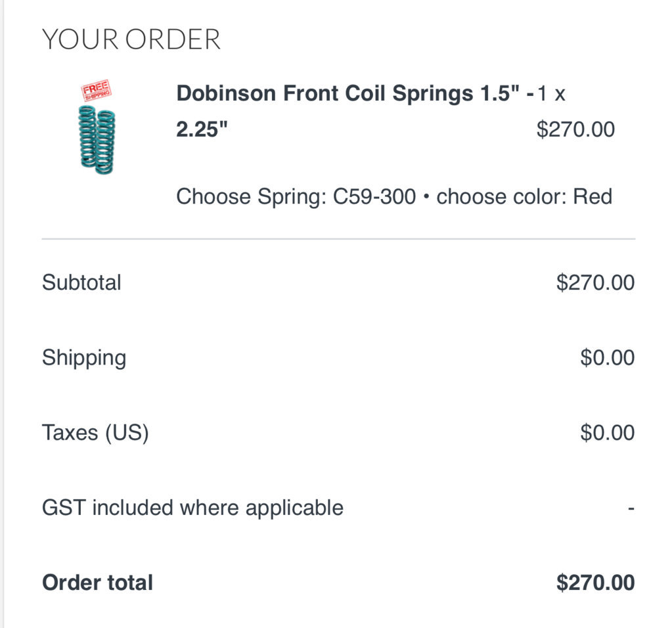This screenshot has width=672, height=628.
Task: Click the YOUR ORDER heading
Action: [x=131, y=39]
